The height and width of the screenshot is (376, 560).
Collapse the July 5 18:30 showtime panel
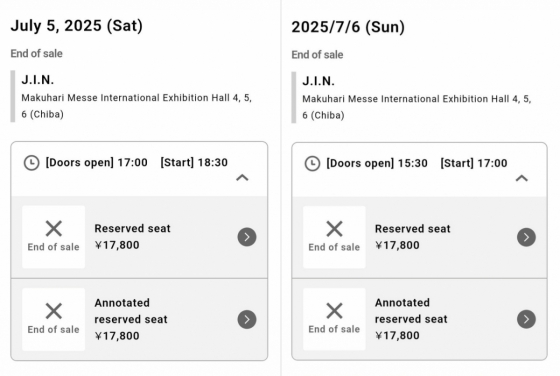pyautogui.click(x=242, y=177)
